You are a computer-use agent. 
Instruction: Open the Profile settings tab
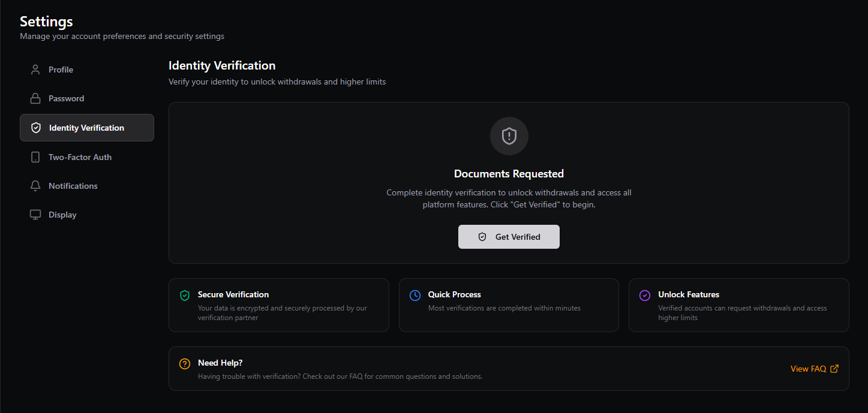pos(87,70)
